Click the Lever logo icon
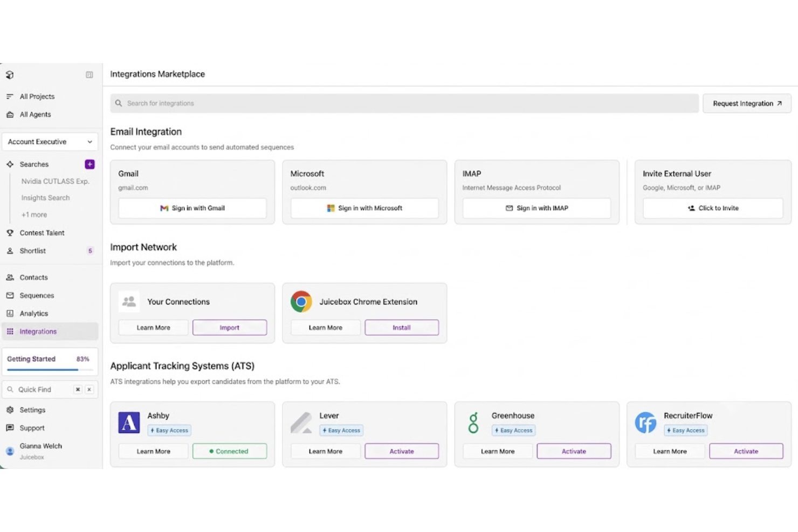This screenshot has width=798, height=532. click(x=301, y=423)
